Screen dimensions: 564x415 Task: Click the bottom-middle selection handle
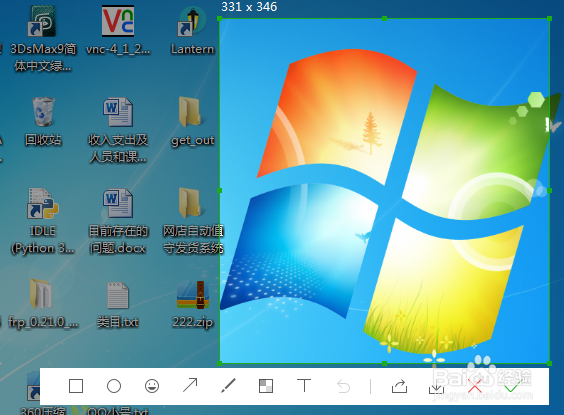pyautogui.click(x=385, y=364)
